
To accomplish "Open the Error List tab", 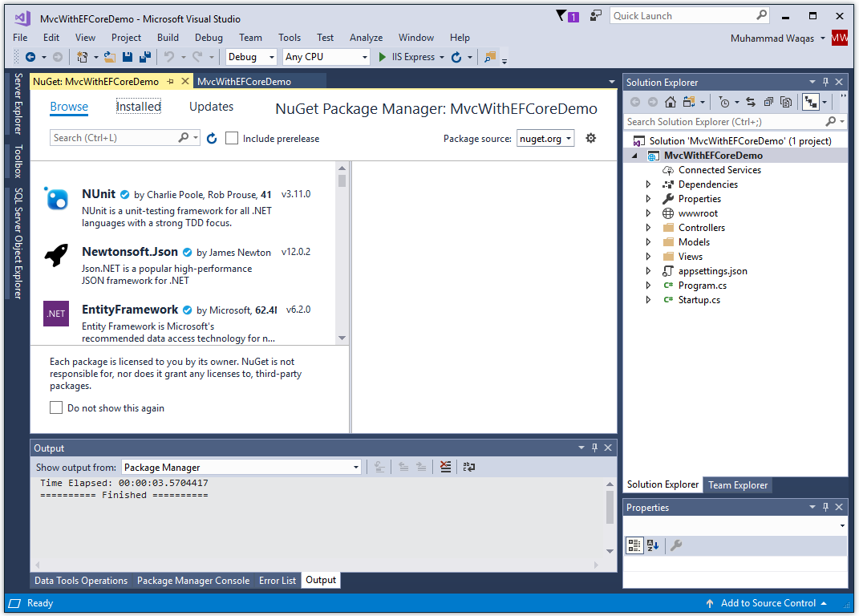I will [x=278, y=581].
